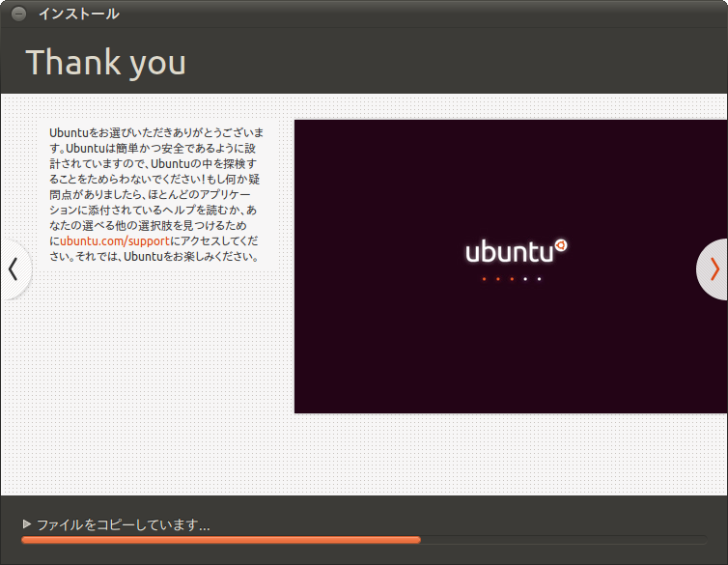The height and width of the screenshot is (565, 728).
Task: Click the 'Thank you' slide heading
Action: coord(106,62)
